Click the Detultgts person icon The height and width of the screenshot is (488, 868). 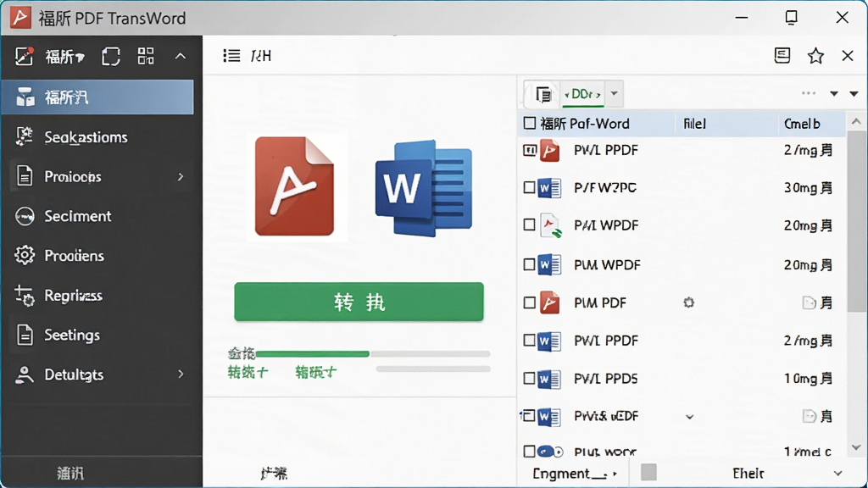tap(25, 374)
